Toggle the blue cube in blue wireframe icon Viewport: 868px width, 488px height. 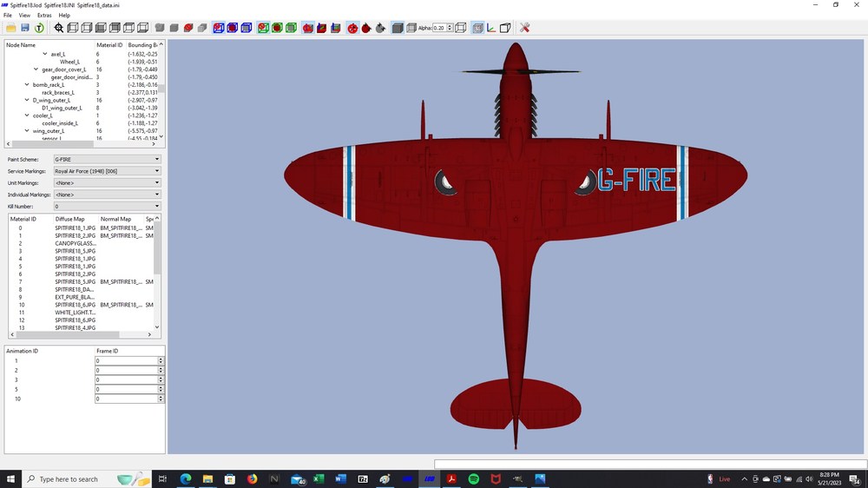coord(247,28)
